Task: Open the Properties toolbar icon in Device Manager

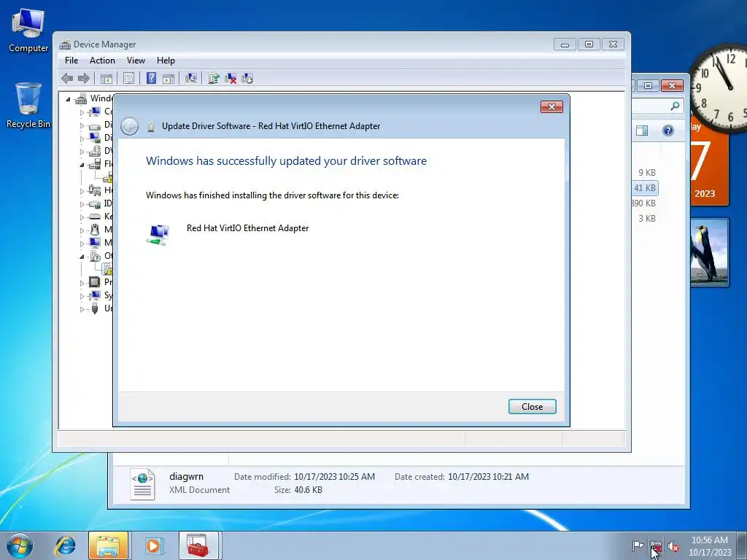Action: coord(128,78)
